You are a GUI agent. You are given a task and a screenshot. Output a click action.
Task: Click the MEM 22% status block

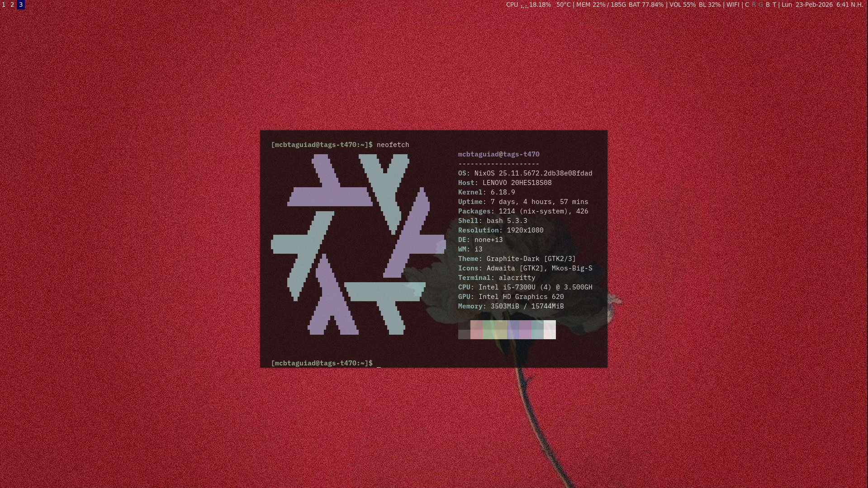(601, 5)
